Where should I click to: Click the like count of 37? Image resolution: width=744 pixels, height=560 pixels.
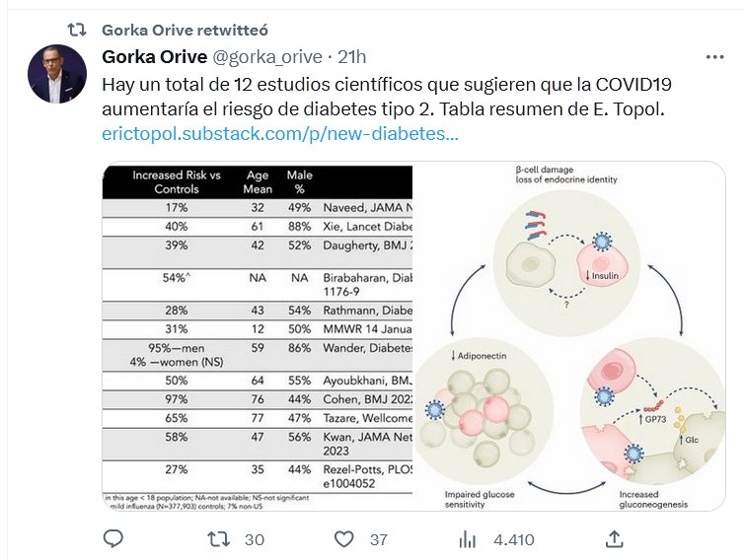378,539
